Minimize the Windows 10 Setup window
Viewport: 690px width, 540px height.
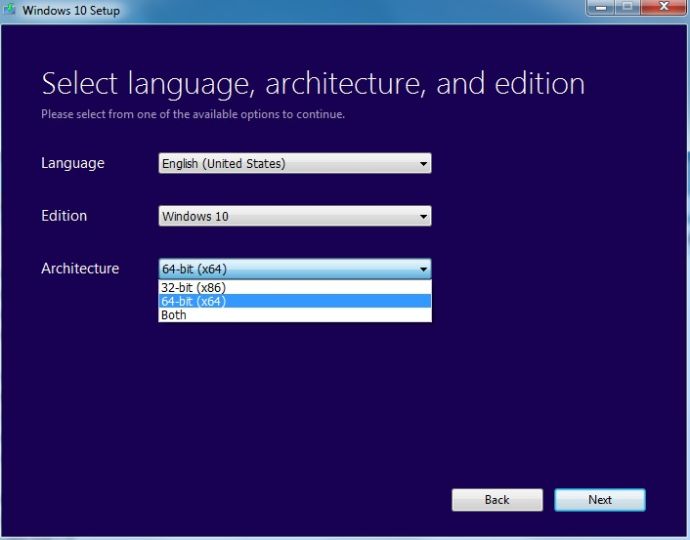(601, 7)
